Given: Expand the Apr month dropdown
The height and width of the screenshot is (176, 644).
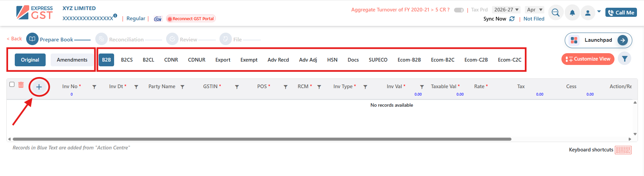Looking at the screenshot, I should [534, 10].
